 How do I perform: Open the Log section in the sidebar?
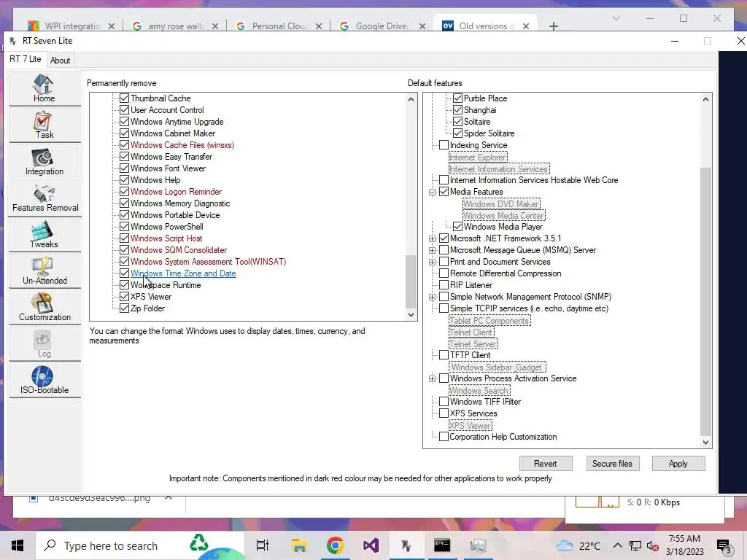click(44, 344)
